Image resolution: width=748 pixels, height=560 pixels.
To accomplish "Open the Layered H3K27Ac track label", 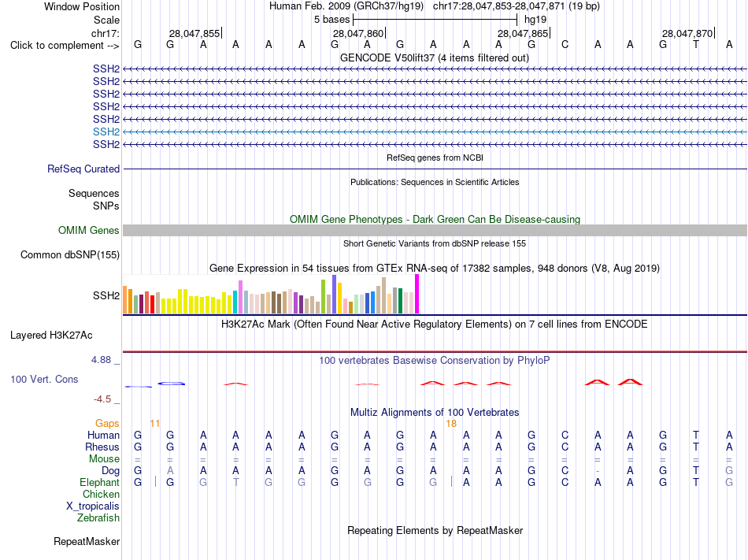I will [51, 336].
